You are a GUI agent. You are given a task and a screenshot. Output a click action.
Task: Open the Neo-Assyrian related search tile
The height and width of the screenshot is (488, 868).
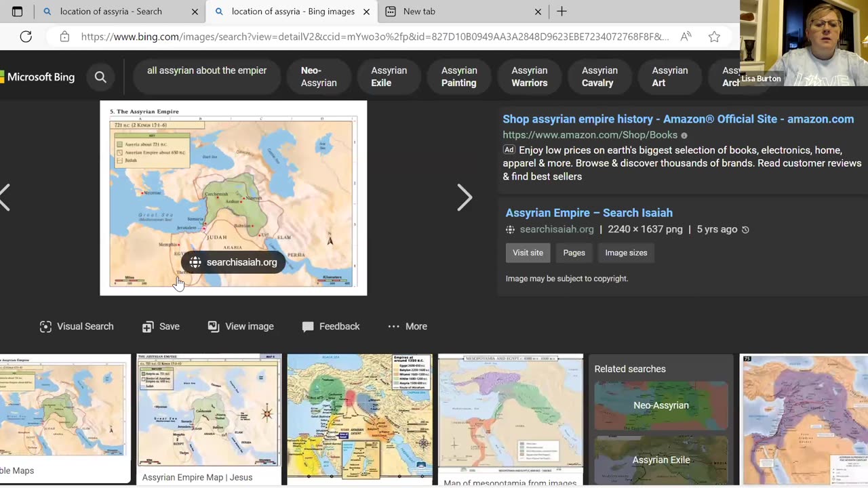[661, 405]
